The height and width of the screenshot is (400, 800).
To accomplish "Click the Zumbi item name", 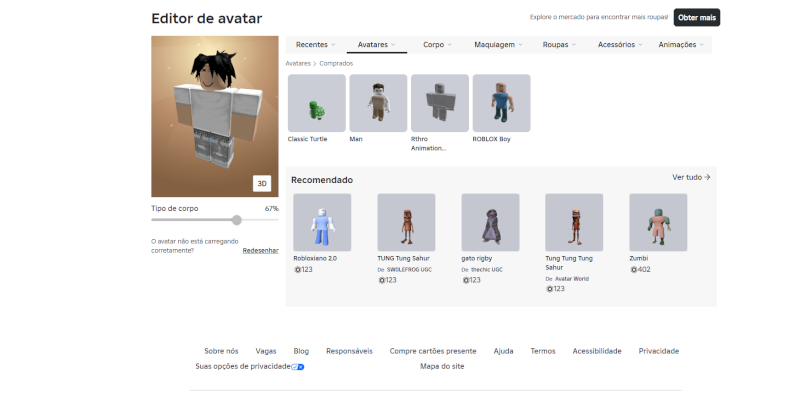I will 639,259.
